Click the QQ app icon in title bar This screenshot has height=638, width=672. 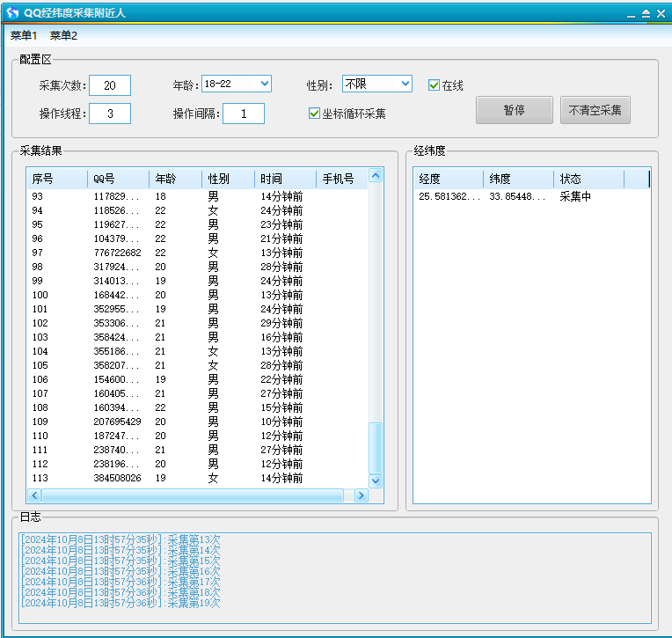coord(12,13)
